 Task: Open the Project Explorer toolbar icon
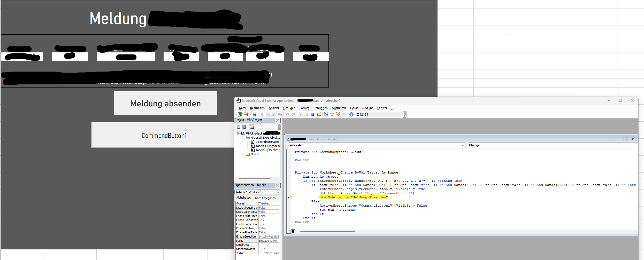[x=326, y=114]
